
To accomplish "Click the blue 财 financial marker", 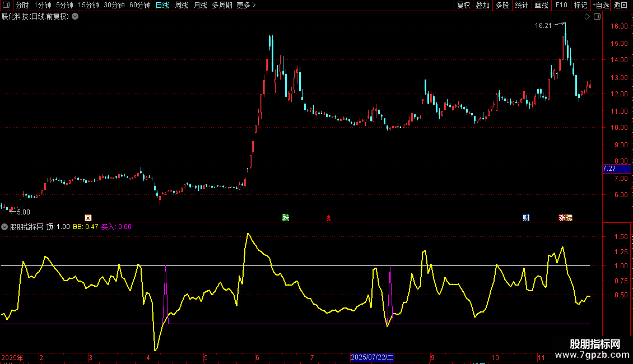I will coord(526,218).
